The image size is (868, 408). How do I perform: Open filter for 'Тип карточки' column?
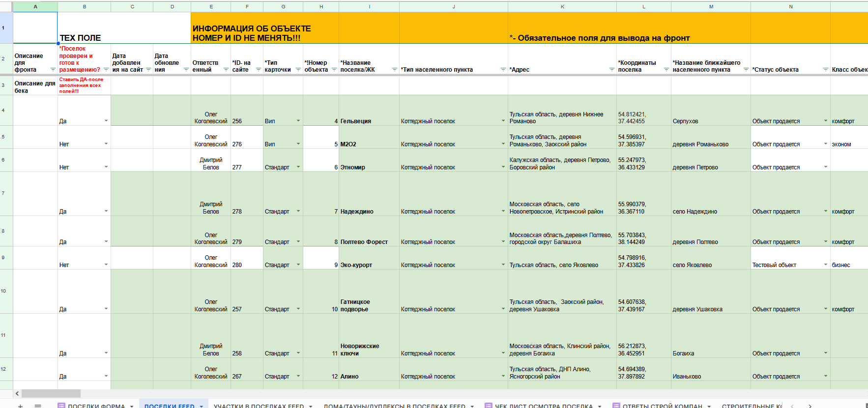pos(298,70)
